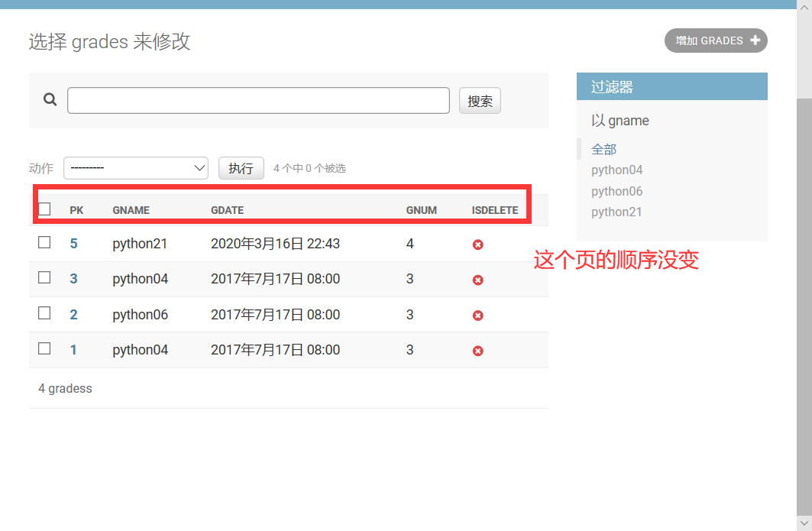Toggle the select-all checkbox in table header
812x531 pixels.
pyautogui.click(x=44, y=209)
